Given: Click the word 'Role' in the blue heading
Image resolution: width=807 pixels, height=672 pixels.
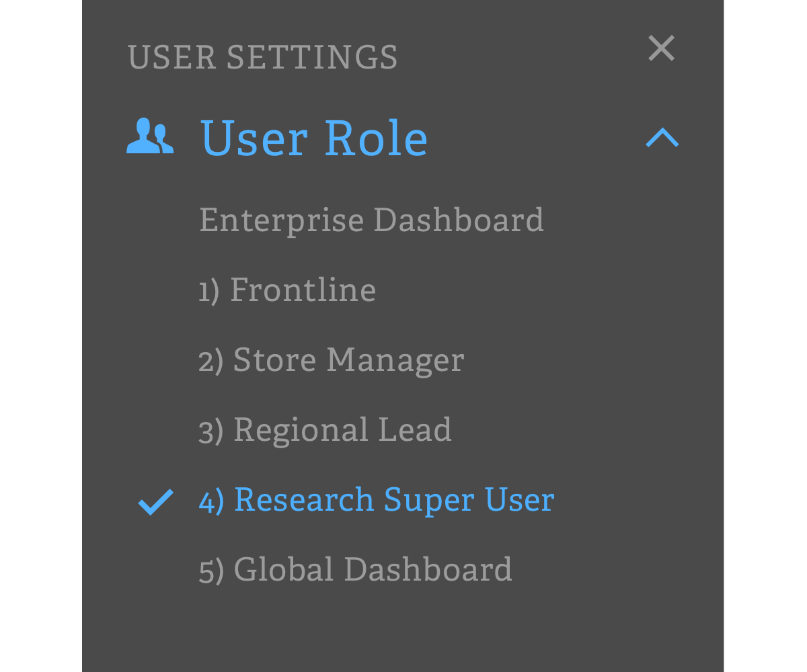Looking at the screenshot, I should 376,138.
